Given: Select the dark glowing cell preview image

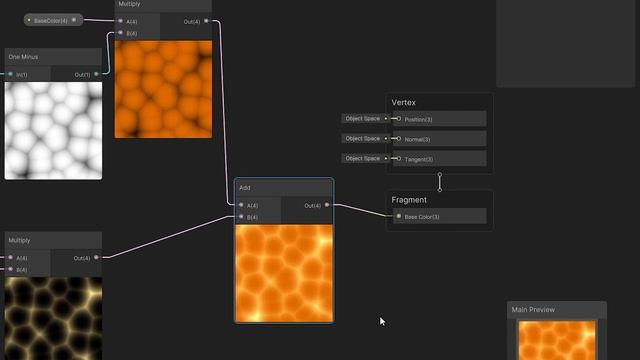Looking at the screenshot, I should [53, 318].
